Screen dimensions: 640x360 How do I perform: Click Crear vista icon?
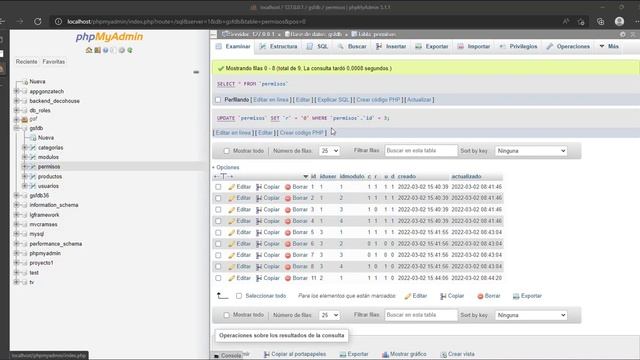(x=443, y=354)
